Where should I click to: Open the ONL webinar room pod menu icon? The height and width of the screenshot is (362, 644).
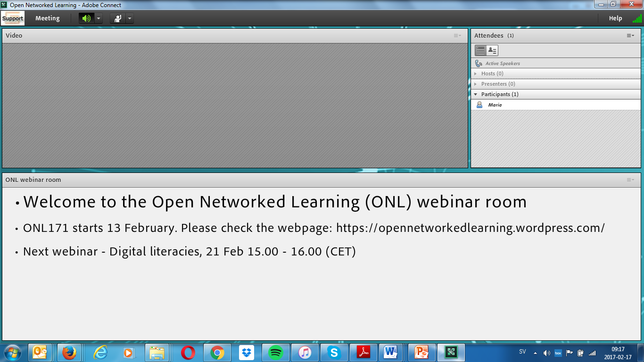coord(630,180)
